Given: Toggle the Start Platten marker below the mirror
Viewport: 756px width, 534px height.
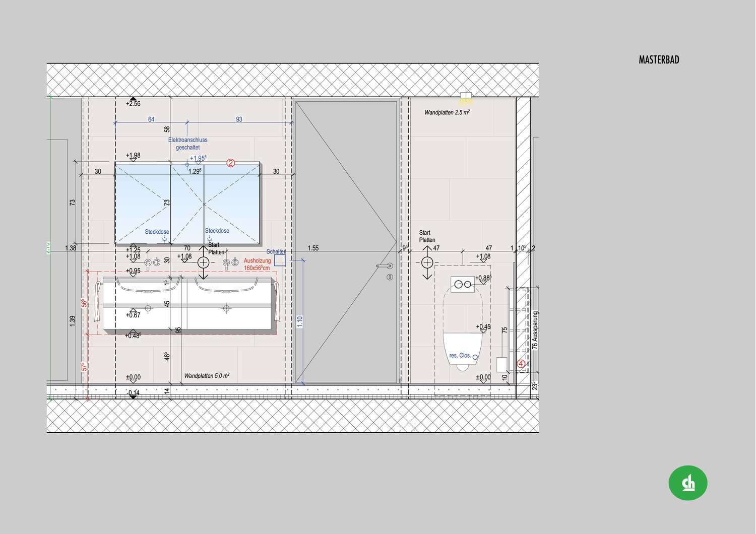Looking at the screenshot, I should click(203, 262).
